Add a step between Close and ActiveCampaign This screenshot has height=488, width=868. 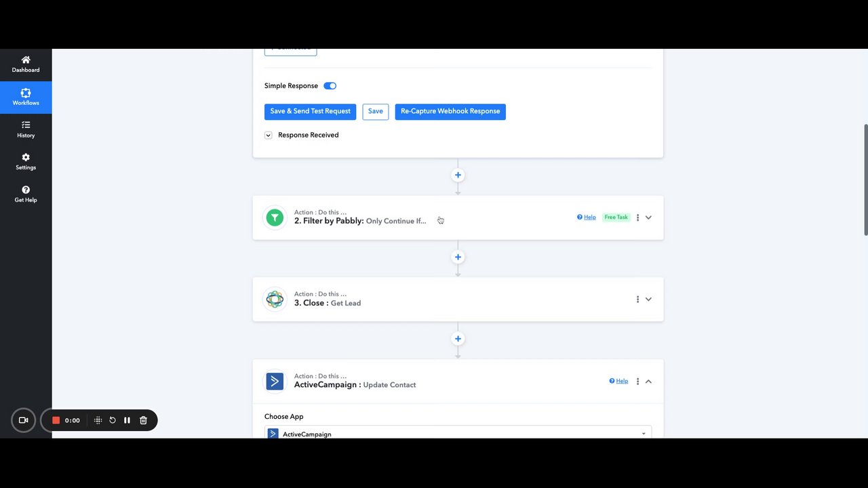click(458, 339)
